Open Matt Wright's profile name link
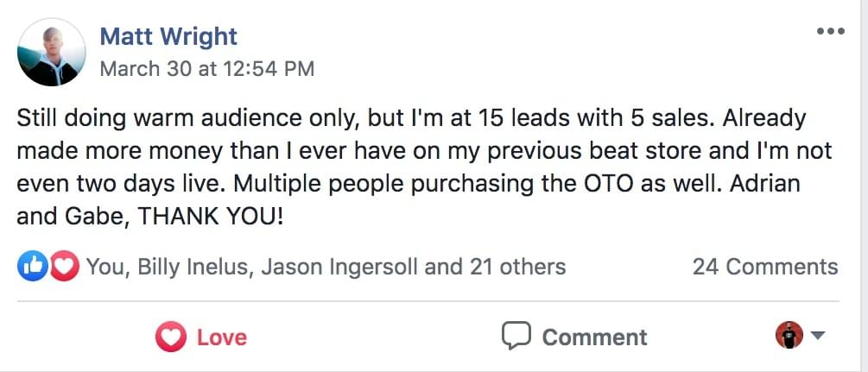 (x=168, y=36)
